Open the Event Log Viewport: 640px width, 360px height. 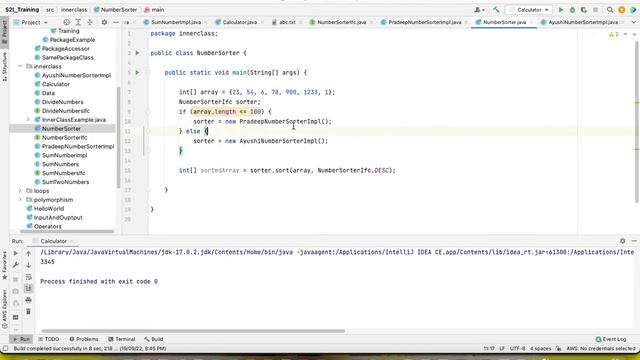611,339
